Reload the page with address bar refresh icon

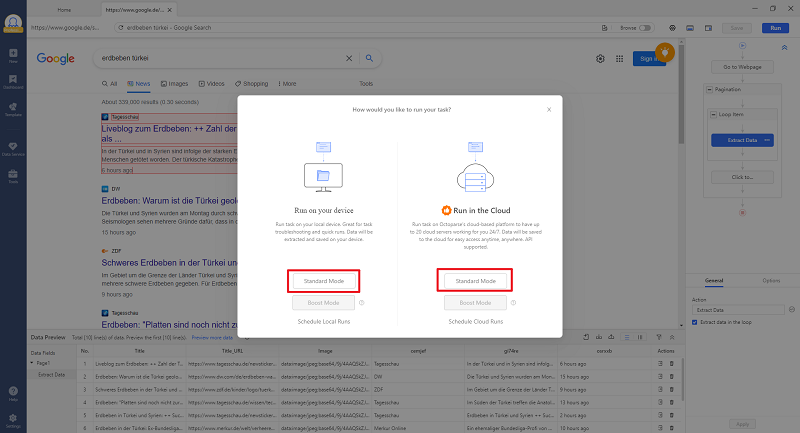tap(120, 28)
